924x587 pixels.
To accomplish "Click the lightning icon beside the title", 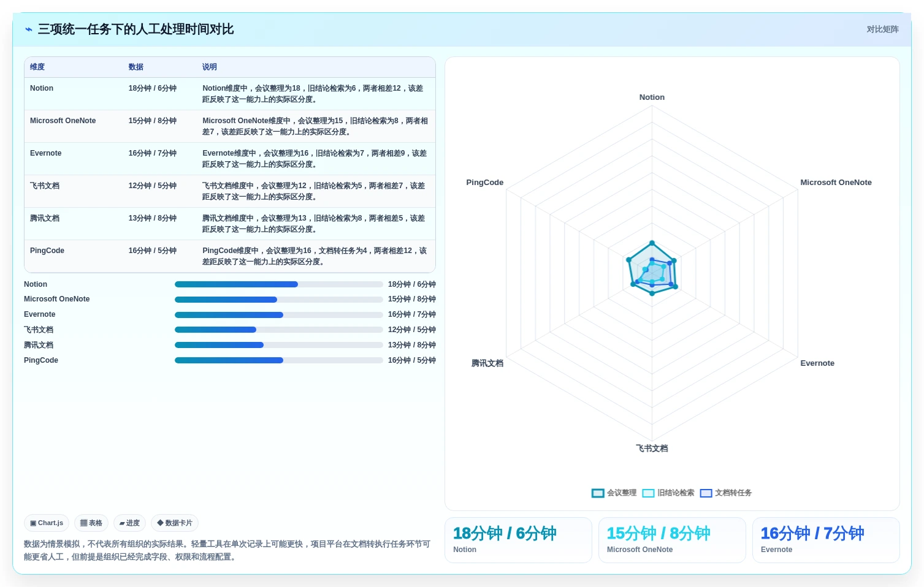I will (x=28, y=29).
